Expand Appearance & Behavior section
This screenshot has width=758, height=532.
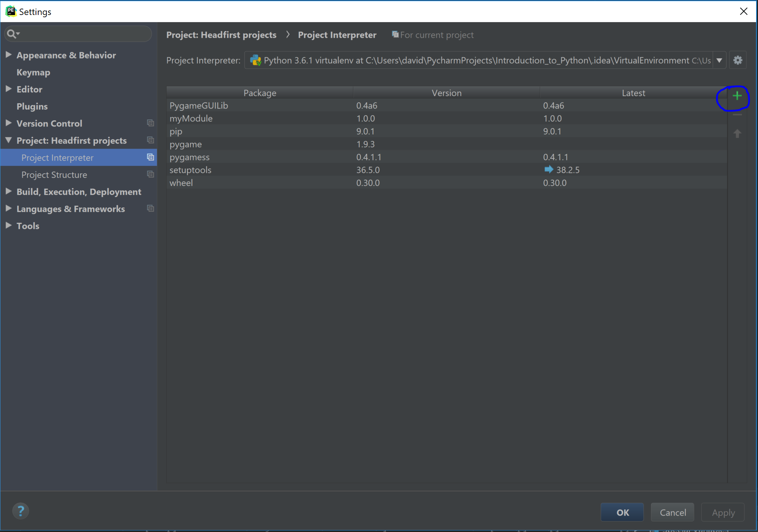coord(9,55)
